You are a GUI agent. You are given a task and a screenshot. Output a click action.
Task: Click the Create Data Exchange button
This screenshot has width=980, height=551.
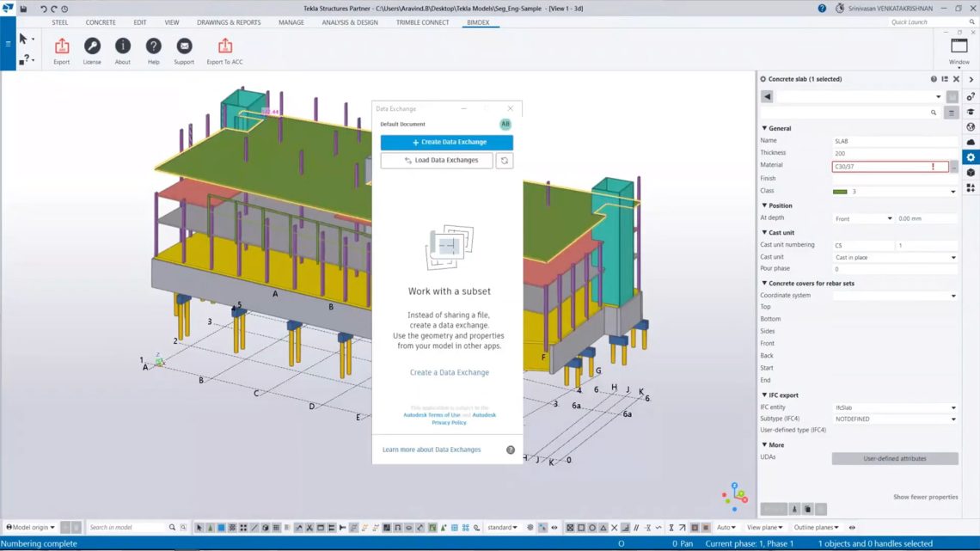pyautogui.click(x=446, y=143)
